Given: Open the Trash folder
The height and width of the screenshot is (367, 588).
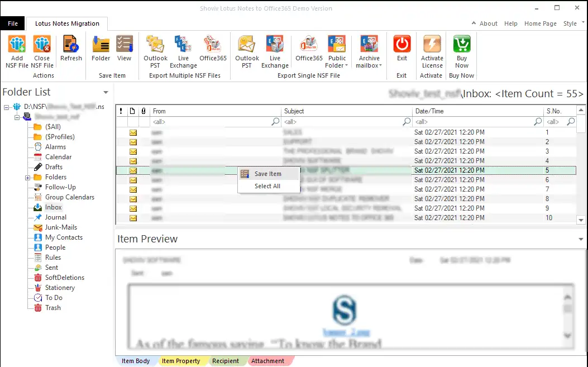Looking at the screenshot, I should pos(53,308).
